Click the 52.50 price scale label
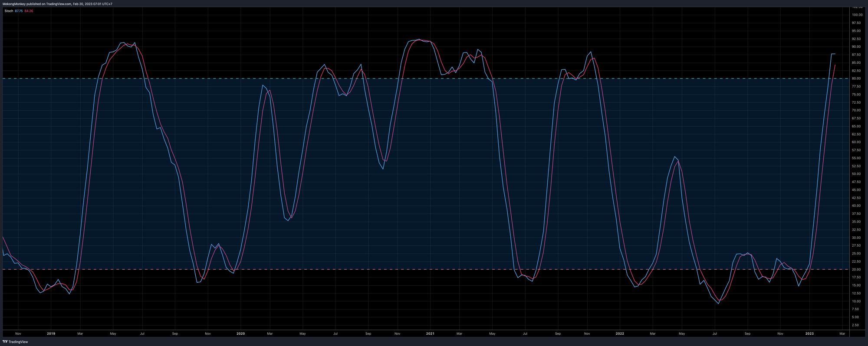Image resolution: width=868 pixels, height=346 pixels. click(x=857, y=166)
